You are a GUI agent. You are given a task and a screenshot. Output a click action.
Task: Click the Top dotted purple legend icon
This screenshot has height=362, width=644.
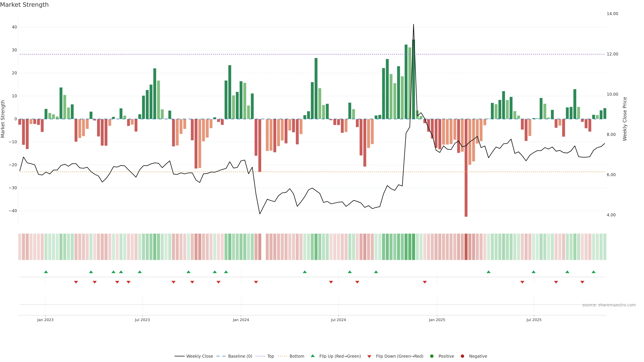(260, 356)
